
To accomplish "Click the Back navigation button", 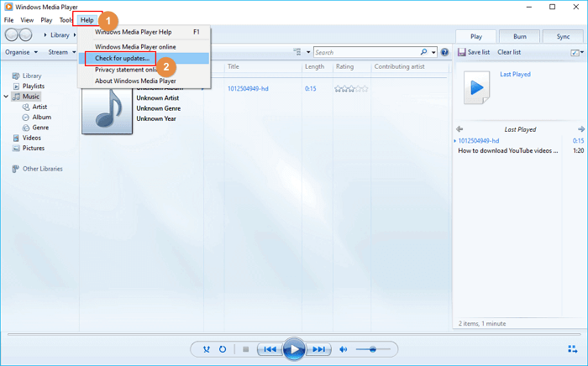I will click(12, 35).
